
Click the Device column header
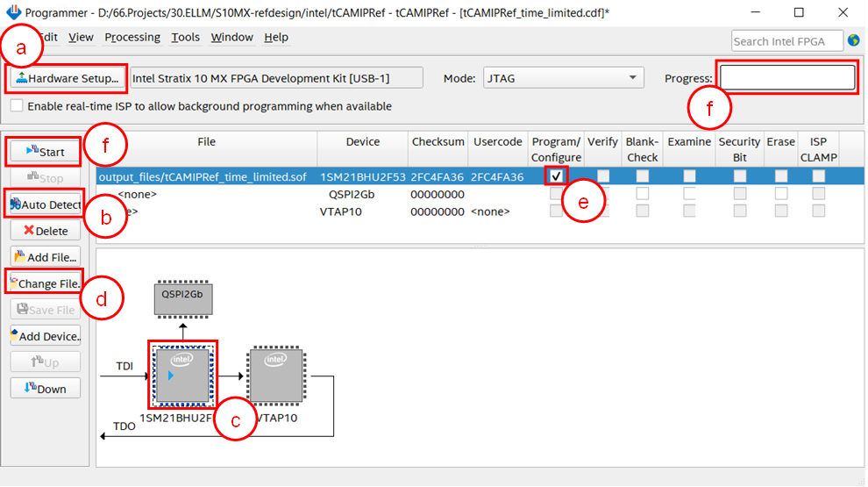(x=363, y=142)
